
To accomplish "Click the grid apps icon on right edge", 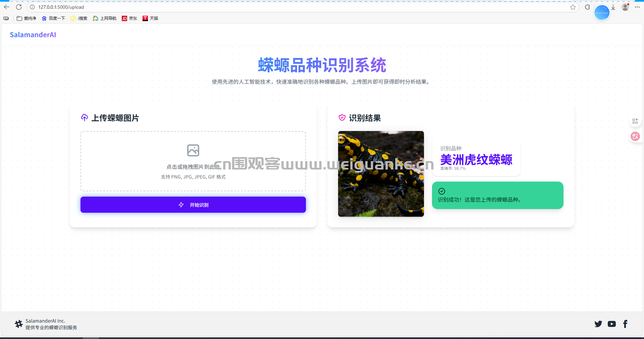I will [635, 121].
